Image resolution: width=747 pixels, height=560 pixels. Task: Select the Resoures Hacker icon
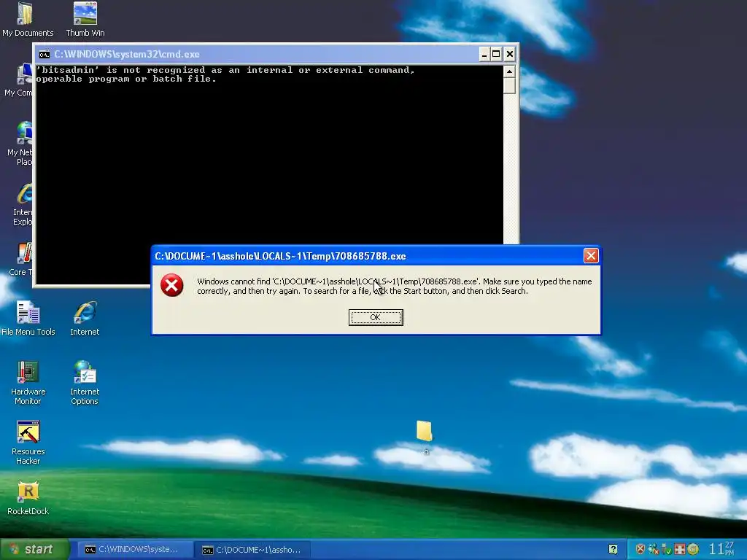pyautogui.click(x=28, y=443)
